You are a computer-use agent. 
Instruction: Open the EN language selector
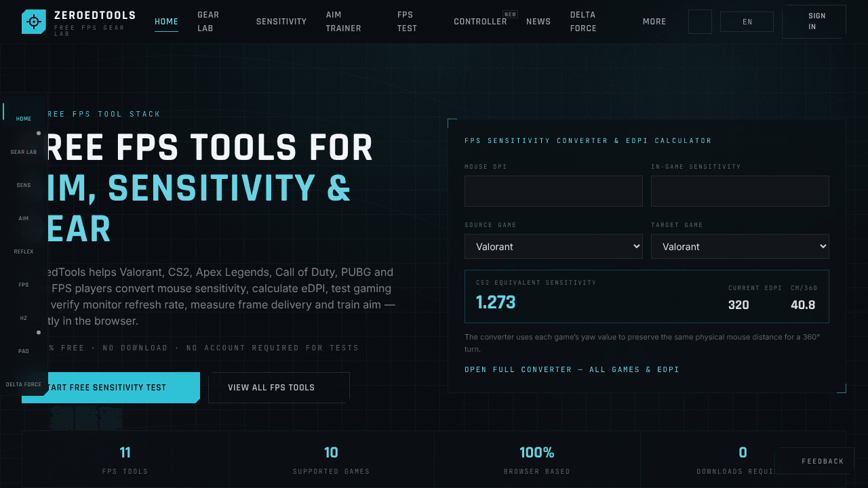pyautogui.click(x=747, y=22)
